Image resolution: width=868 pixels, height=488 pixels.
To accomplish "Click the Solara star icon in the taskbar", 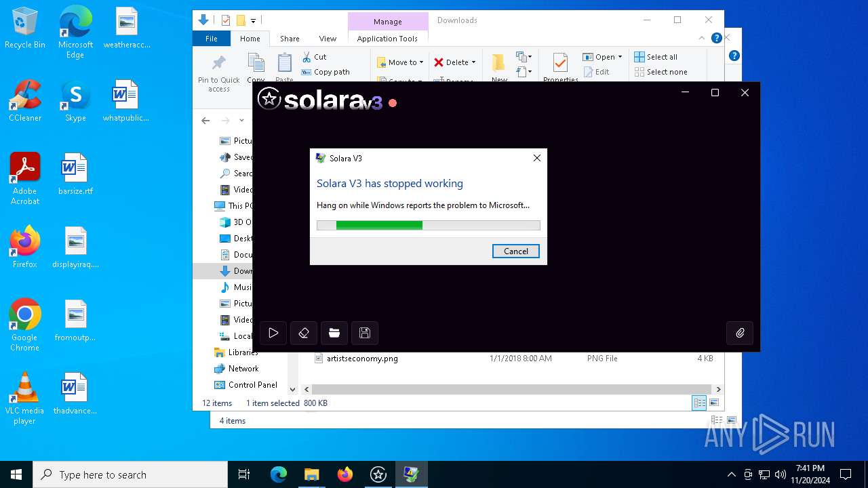I will click(x=378, y=474).
